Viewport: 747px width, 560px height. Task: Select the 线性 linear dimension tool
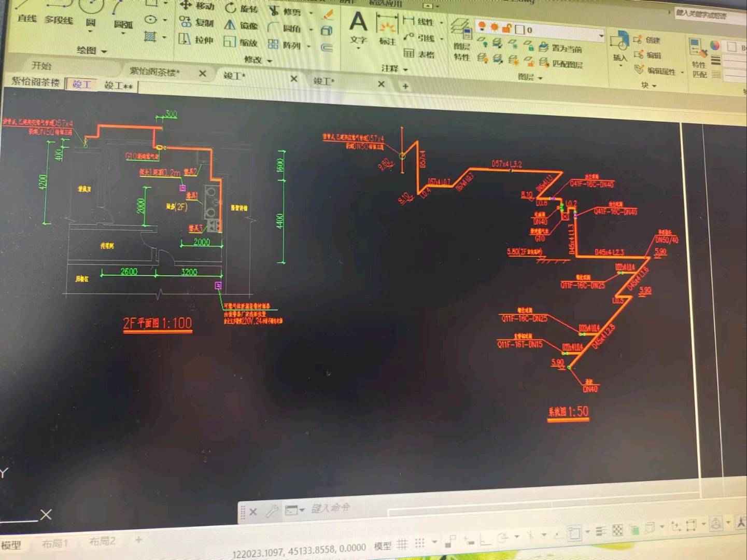coord(418,21)
